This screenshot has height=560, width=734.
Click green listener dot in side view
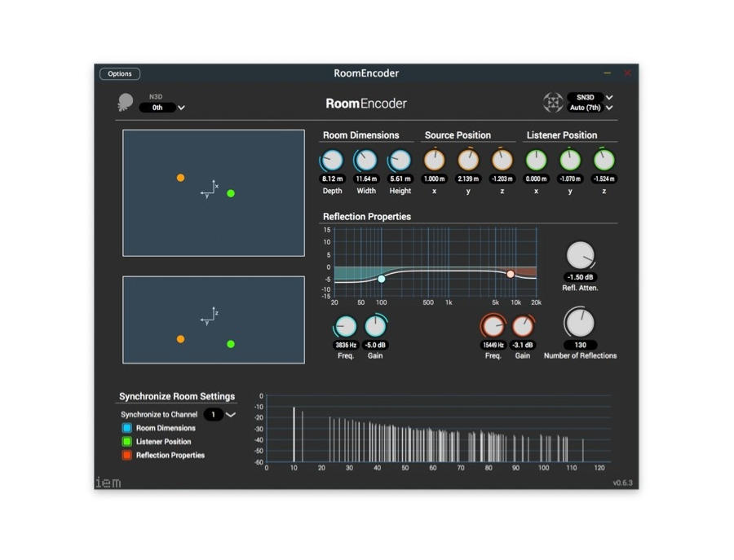click(x=231, y=344)
